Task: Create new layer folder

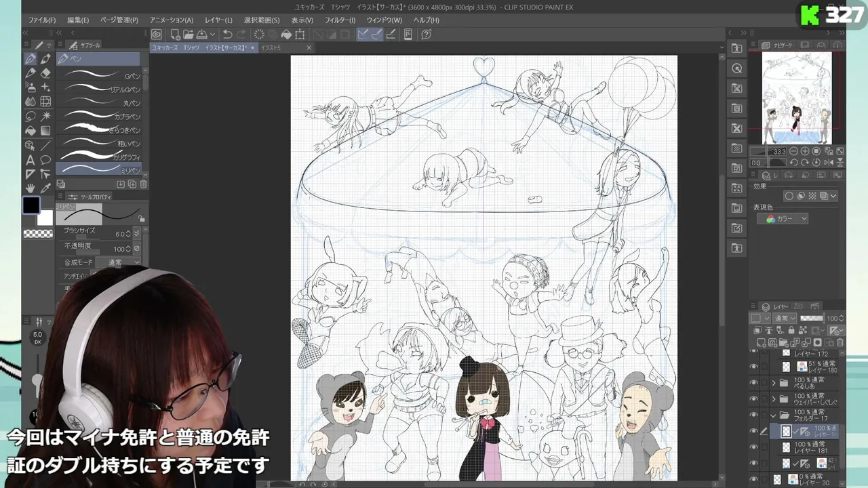Action: point(785,343)
